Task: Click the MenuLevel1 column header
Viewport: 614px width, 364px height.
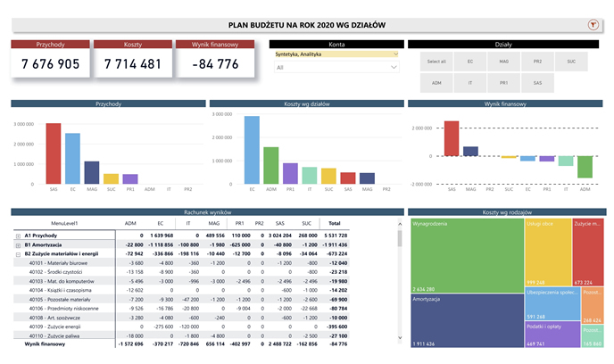Action: 64,223
